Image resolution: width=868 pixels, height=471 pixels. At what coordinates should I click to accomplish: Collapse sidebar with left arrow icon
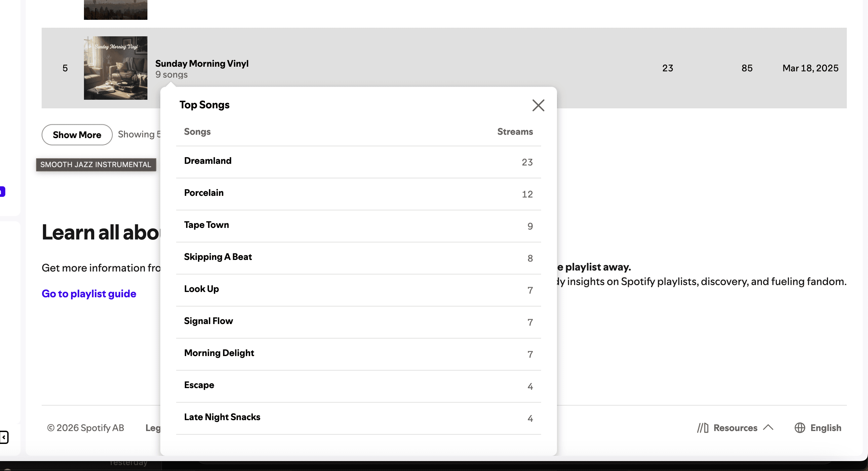[4, 437]
